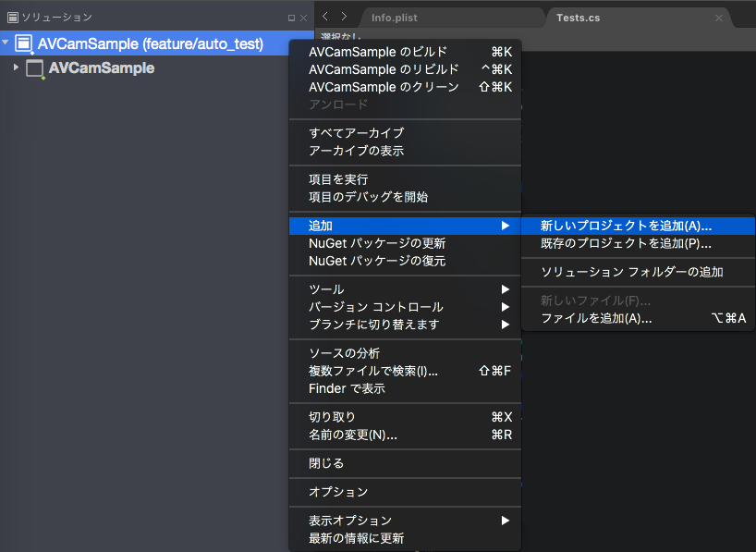
Task: Close the Tests.cs tab
Action: (718, 18)
